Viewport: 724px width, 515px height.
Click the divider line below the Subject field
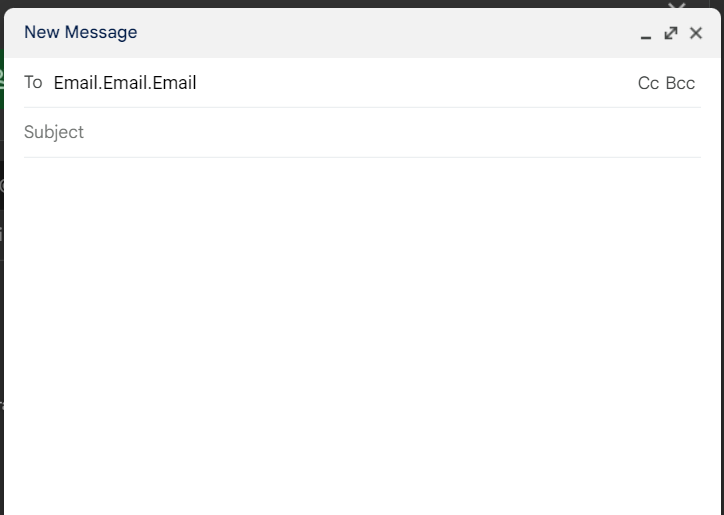point(360,157)
